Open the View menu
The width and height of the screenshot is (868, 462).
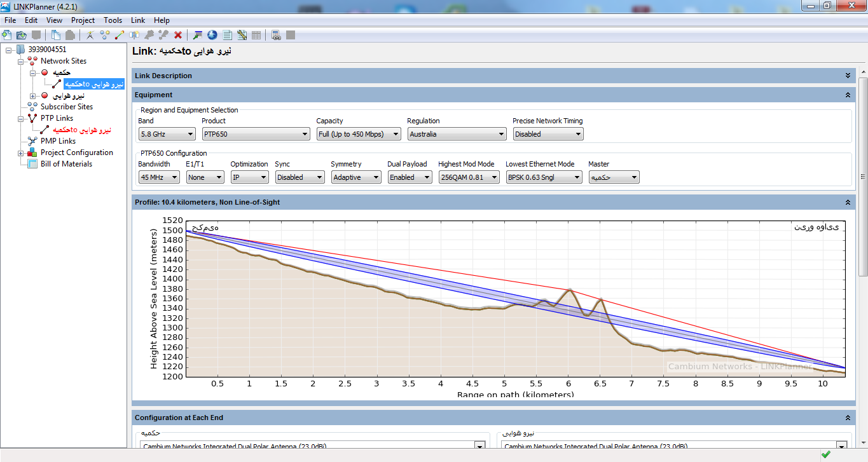(x=54, y=20)
